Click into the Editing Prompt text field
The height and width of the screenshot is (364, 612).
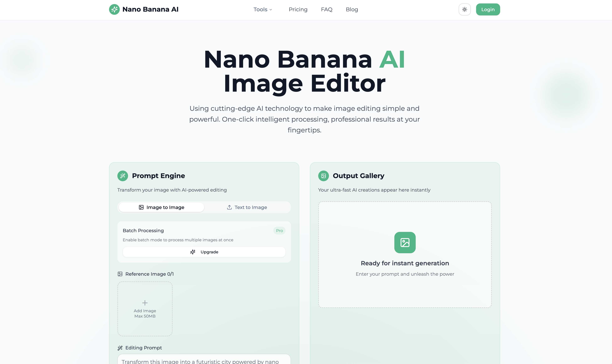click(204, 359)
